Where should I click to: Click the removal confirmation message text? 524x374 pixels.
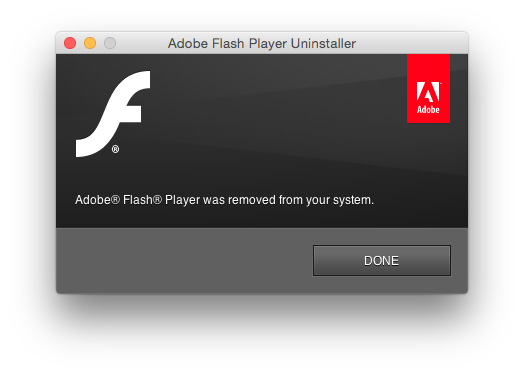pos(224,200)
